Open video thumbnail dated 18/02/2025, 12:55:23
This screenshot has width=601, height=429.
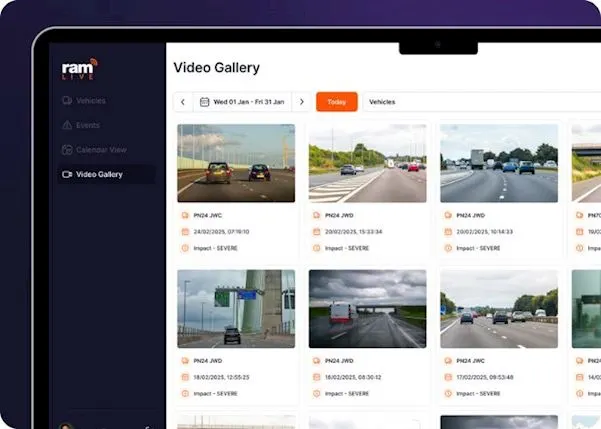[236, 309]
